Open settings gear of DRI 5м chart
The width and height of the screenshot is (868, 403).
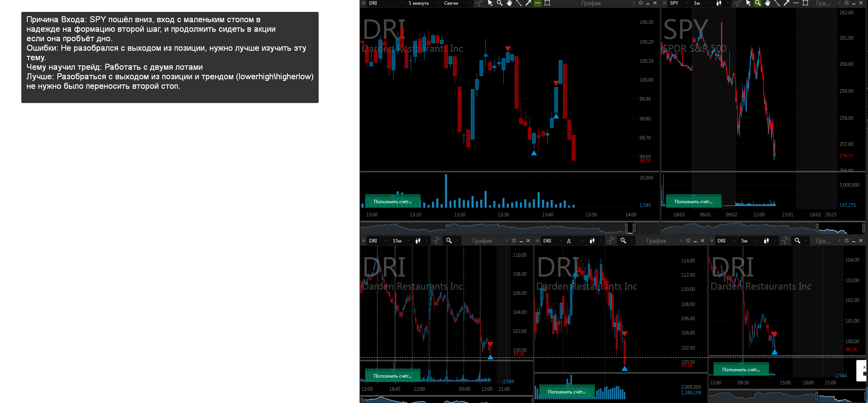(x=846, y=241)
